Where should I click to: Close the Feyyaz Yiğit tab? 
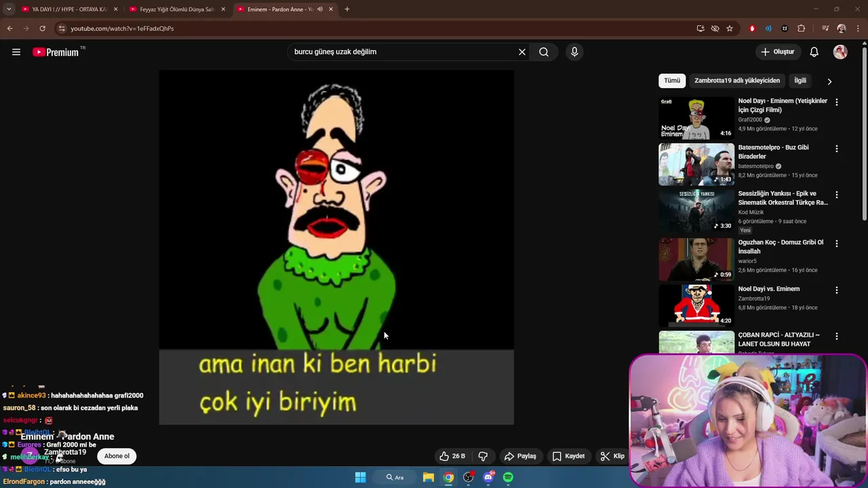[223, 9]
